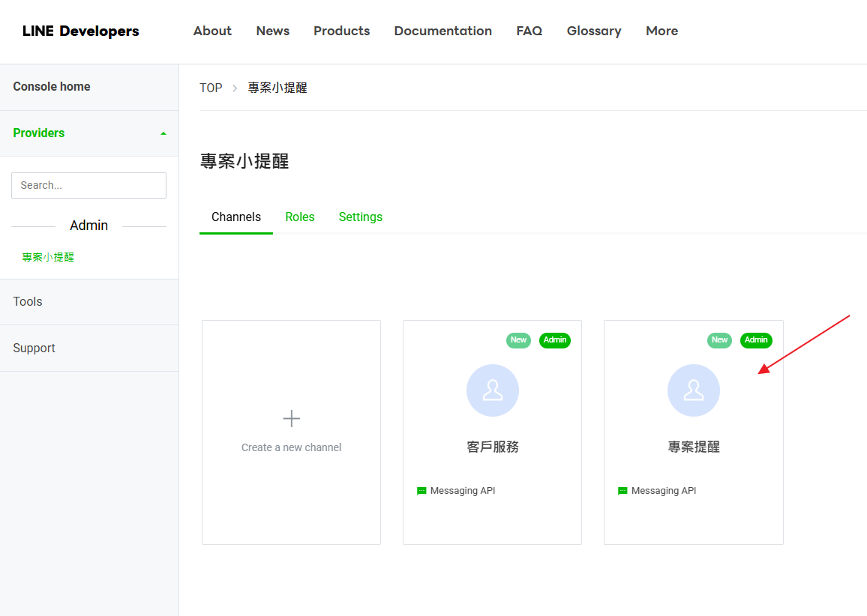
Task: Click the Admin section label in sidebar
Action: click(x=88, y=226)
